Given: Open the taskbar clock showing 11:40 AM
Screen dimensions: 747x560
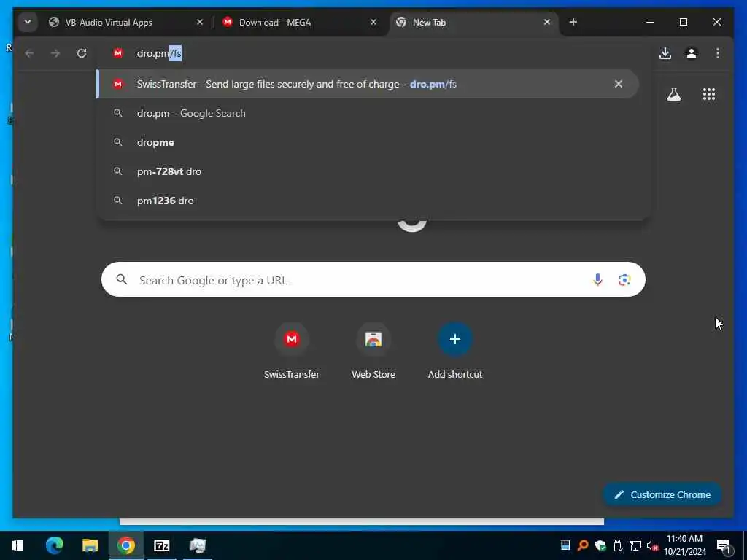Looking at the screenshot, I should click(684, 545).
